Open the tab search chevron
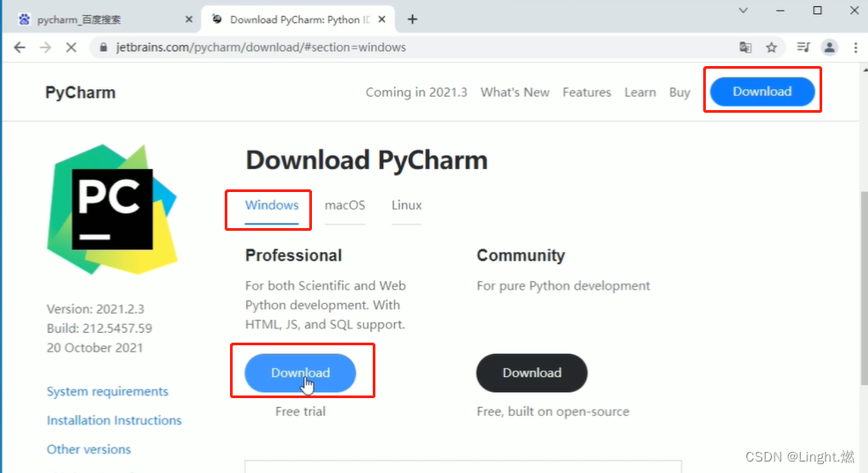 coord(743,11)
